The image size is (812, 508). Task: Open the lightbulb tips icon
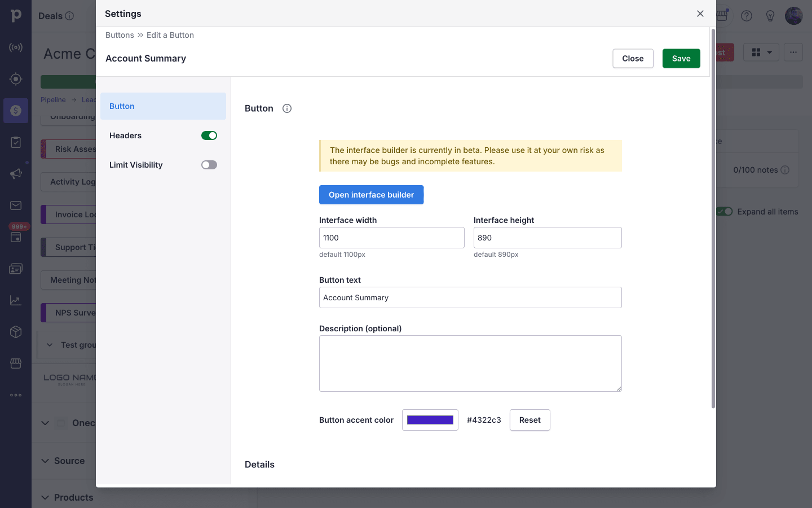click(x=770, y=16)
